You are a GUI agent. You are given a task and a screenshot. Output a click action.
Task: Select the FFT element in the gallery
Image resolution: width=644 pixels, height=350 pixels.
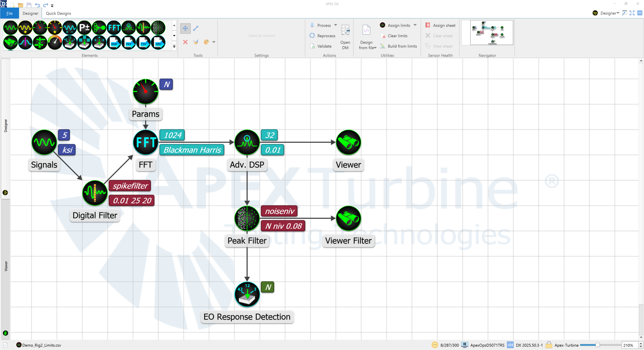point(114,28)
